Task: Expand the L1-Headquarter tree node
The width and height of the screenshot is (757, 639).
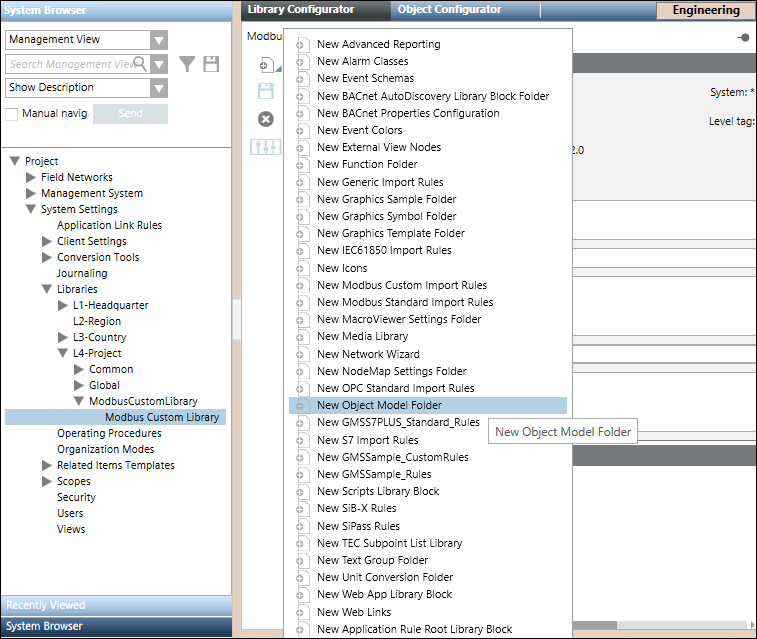Action: [63, 305]
